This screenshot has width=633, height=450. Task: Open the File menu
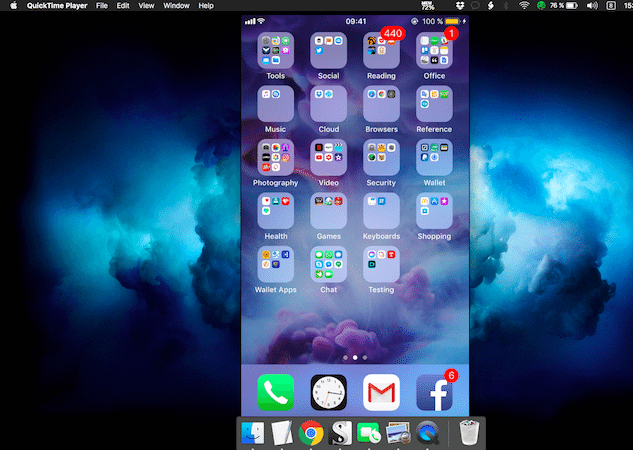tap(102, 6)
